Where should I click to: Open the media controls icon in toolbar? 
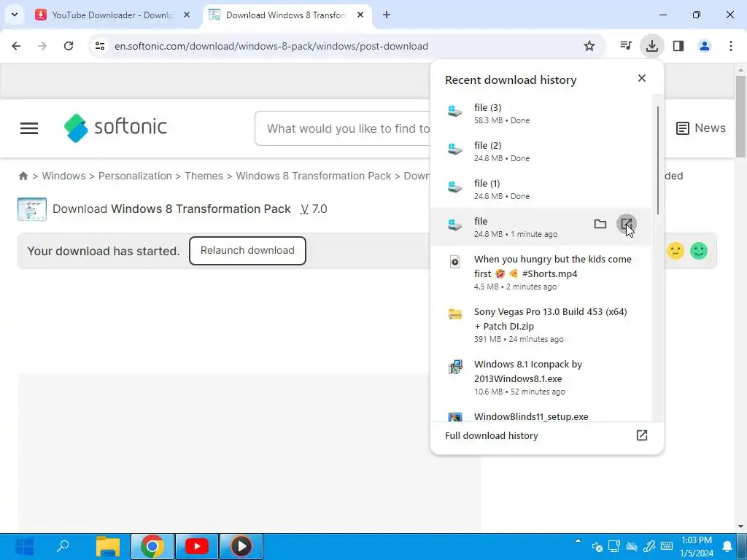pos(625,46)
